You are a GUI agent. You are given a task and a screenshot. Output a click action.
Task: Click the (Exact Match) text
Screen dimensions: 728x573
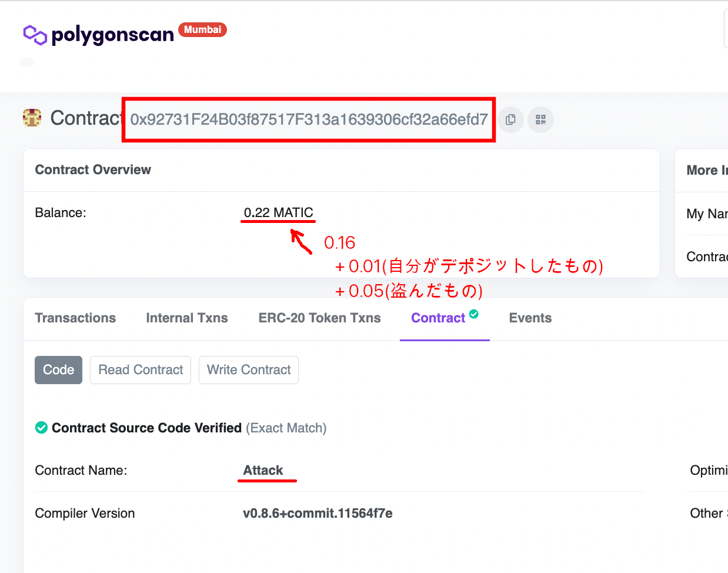286,428
